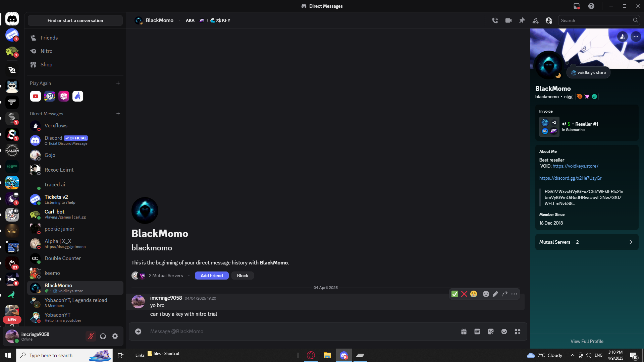React with the green check mark

(455, 294)
